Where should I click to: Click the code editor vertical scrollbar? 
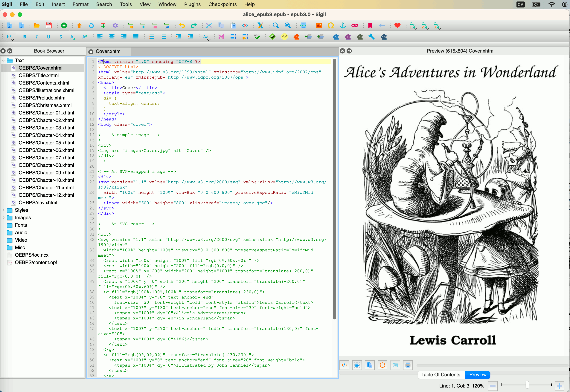[x=334, y=189]
